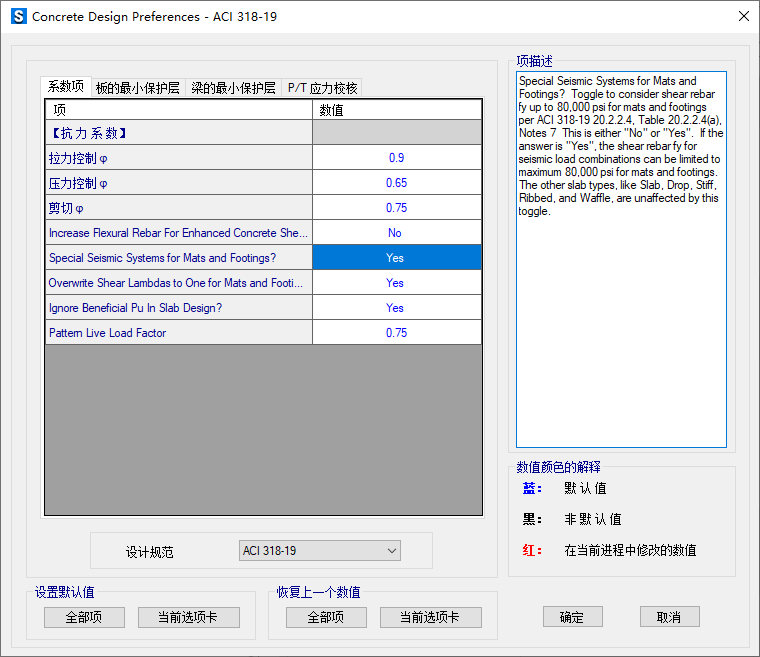Edit the Pattern Live Load Factor value

396,333
